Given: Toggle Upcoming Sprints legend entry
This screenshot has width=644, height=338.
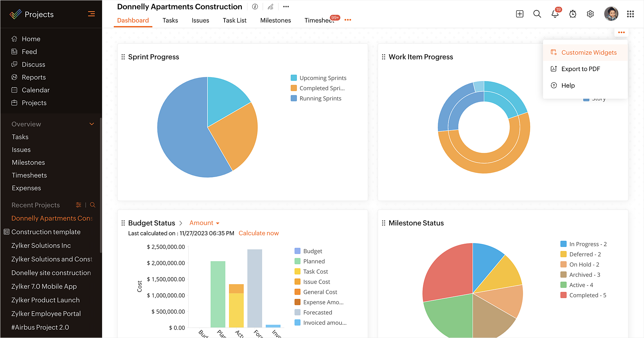Looking at the screenshot, I should pyautogui.click(x=318, y=78).
